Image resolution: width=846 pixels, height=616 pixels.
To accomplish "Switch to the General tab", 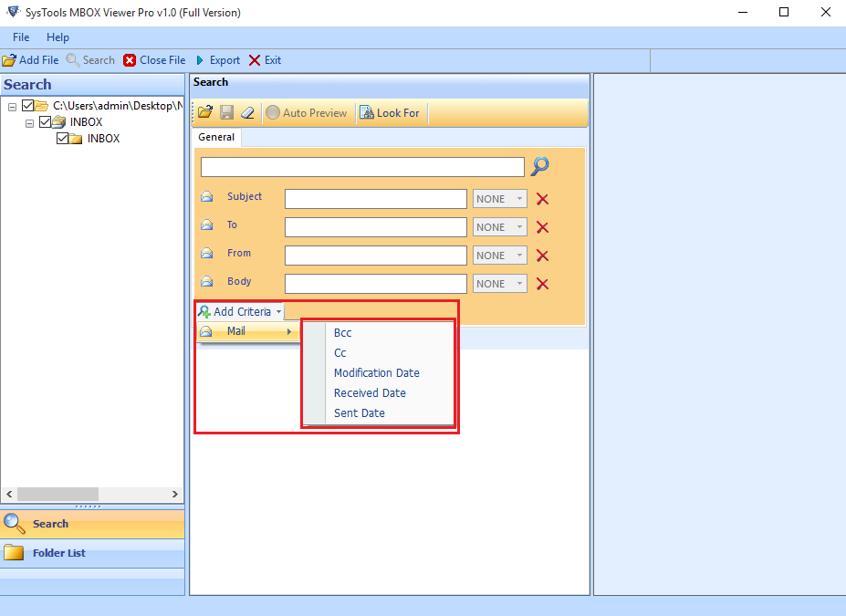I will coord(216,137).
